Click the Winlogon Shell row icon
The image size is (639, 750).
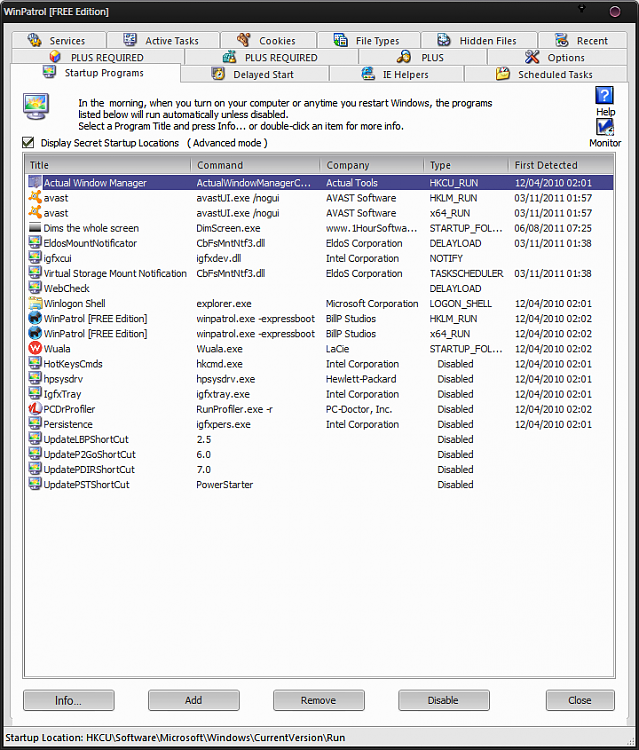tap(35, 303)
